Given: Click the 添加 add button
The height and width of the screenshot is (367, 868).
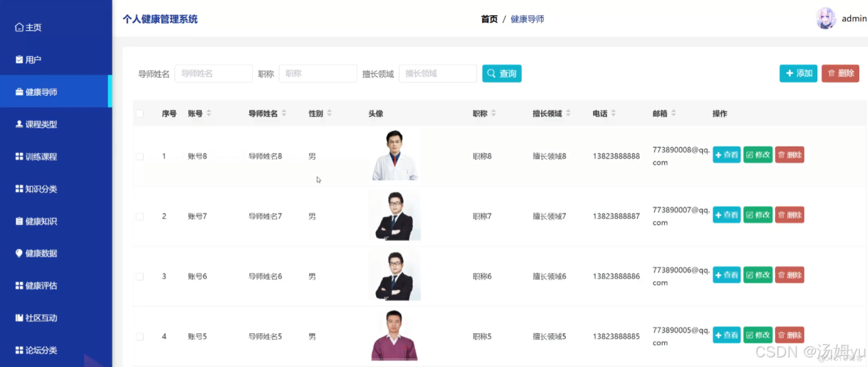Looking at the screenshot, I should 798,73.
